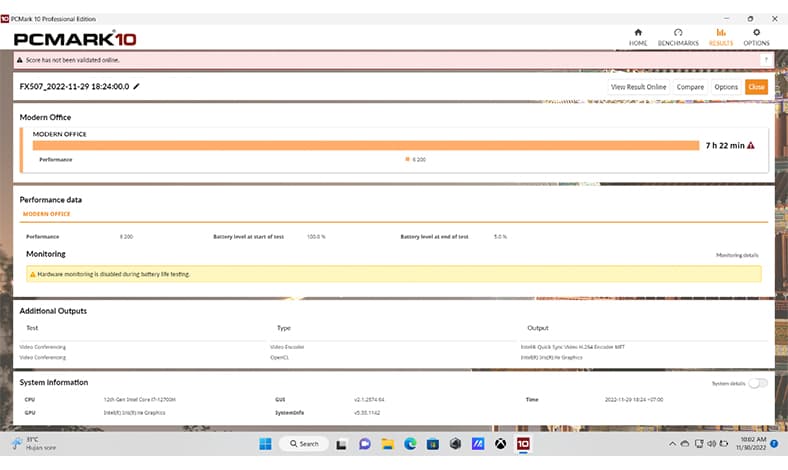Open the Options gear in top navigation
788x470 pixels.
(x=756, y=33)
